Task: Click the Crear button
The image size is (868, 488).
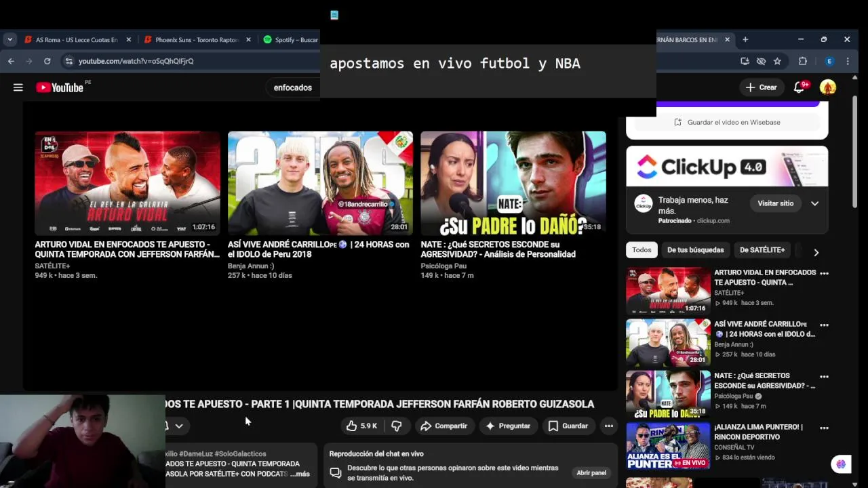Action: (x=761, y=87)
